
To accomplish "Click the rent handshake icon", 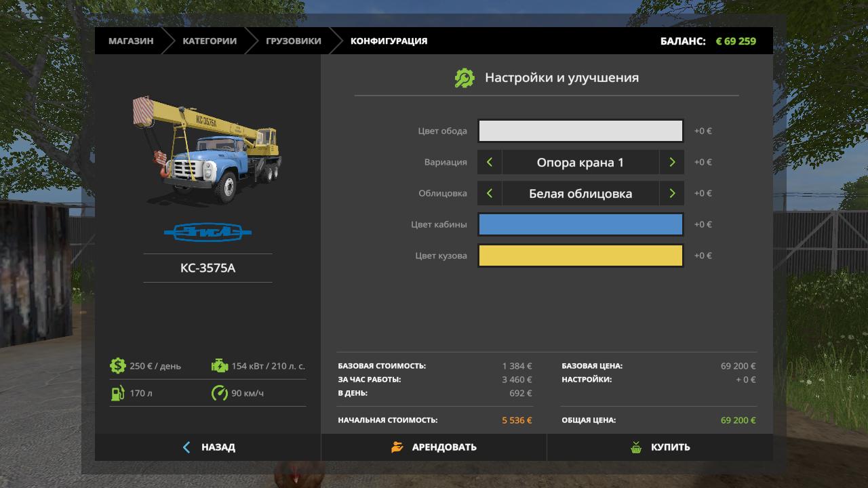I will point(397,447).
